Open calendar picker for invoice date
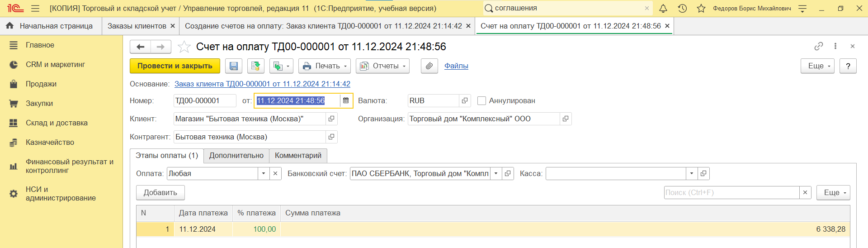This screenshot has height=248, width=868. (x=346, y=101)
